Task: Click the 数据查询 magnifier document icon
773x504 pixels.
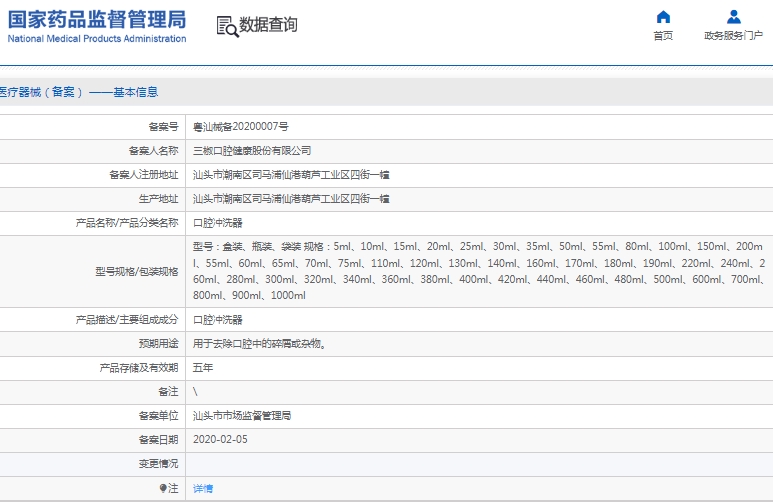Action: point(227,26)
